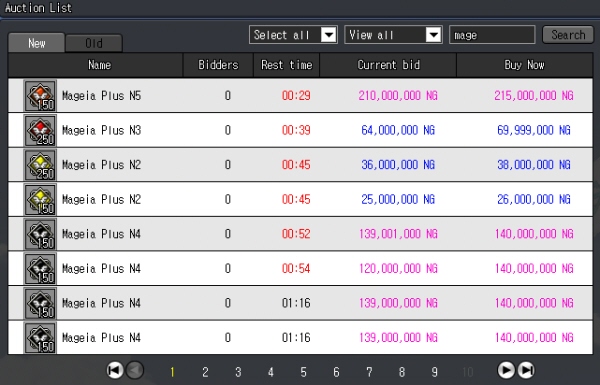Go to page 2
The image size is (600, 385).
click(x=205, y=372)
